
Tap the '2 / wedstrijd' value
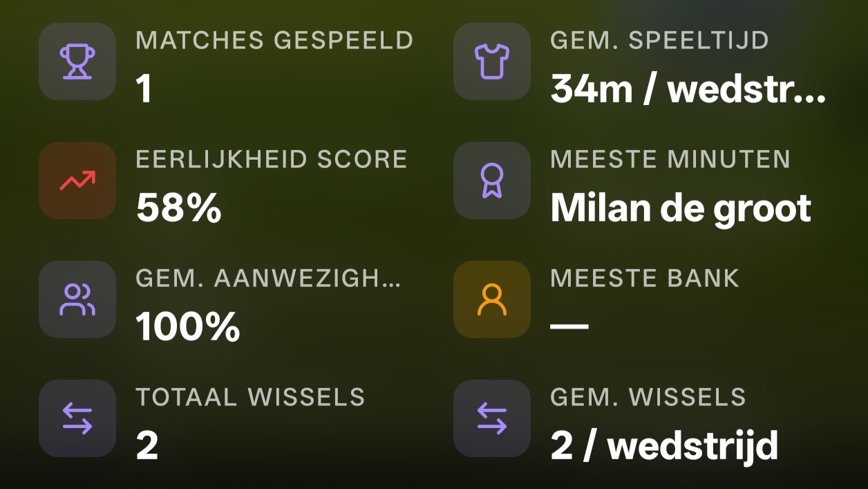click(663, 446)
